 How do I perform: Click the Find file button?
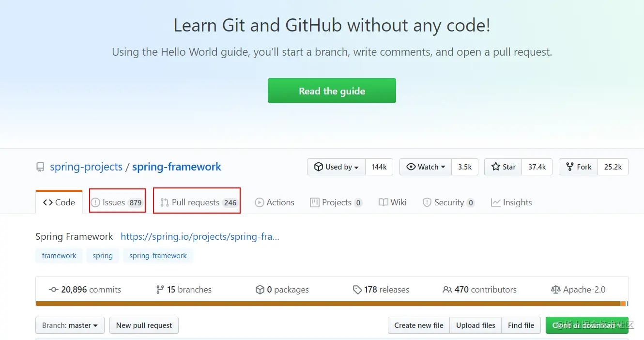point(521,325)
